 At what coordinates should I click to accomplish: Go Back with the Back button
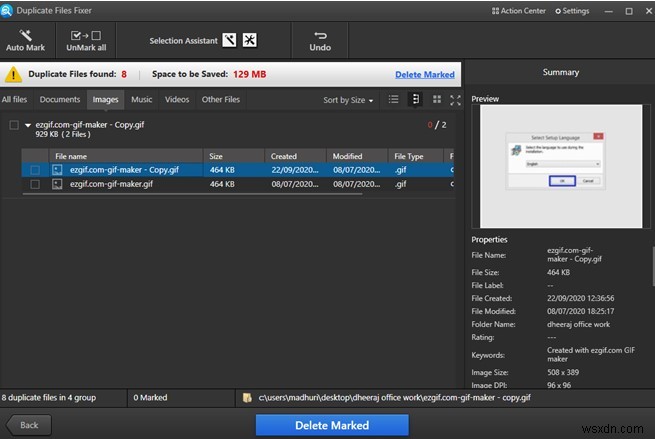[x=29, y=425]
